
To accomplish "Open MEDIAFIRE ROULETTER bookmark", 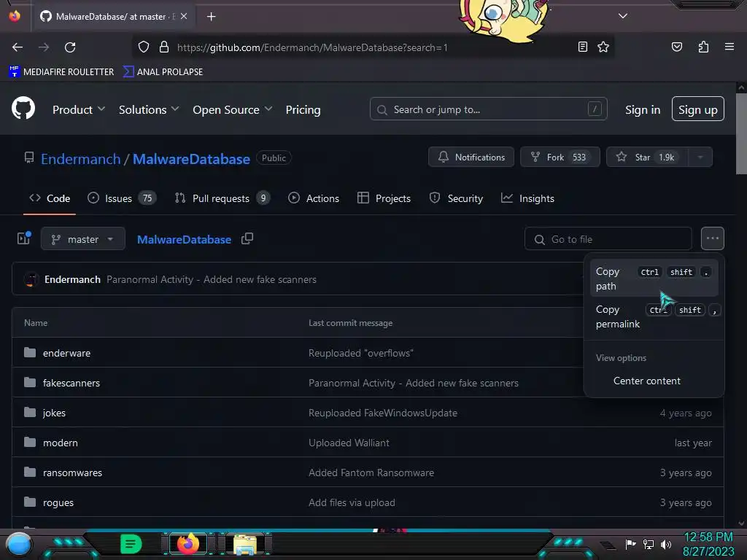I will [x=61, y=71].
